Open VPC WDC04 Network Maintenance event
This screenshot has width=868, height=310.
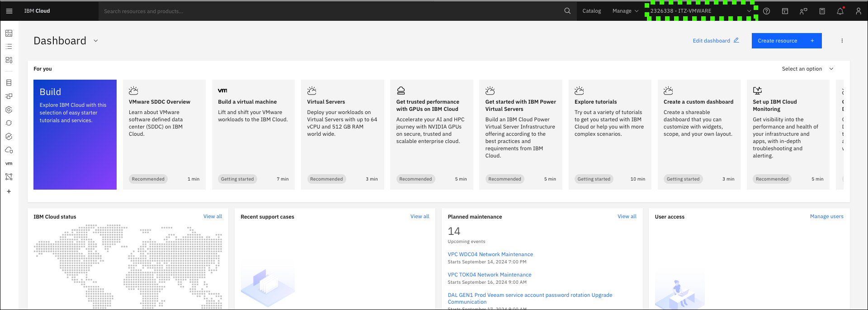[491, 254]
